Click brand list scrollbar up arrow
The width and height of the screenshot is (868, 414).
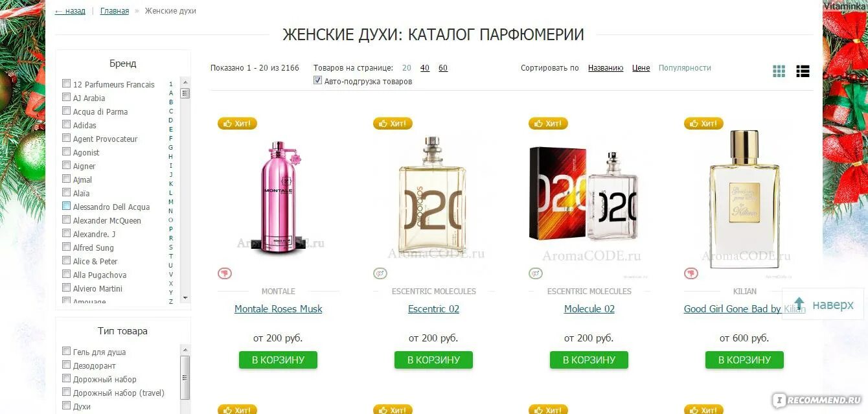click(185, 82)
